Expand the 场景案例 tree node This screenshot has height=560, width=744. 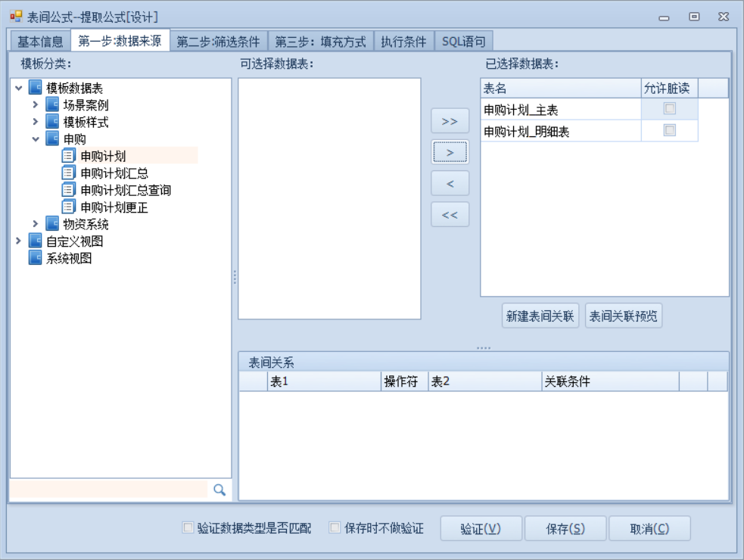click(36, 105)
